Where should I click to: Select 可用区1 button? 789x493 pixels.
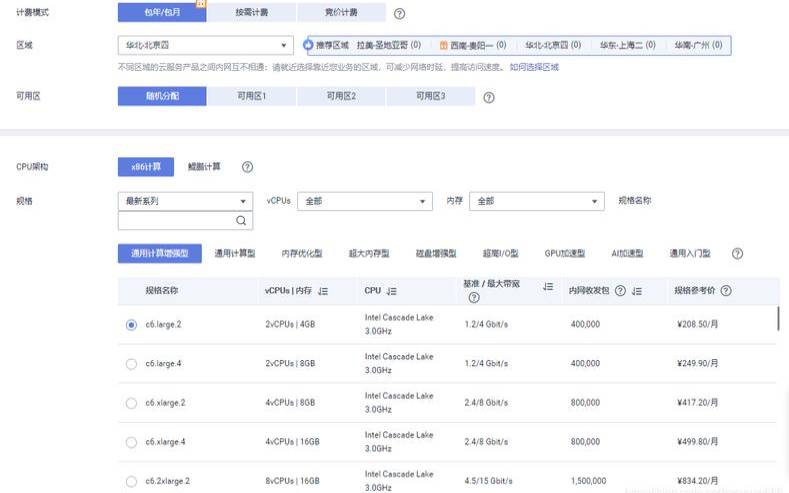(x=252, y=96)
